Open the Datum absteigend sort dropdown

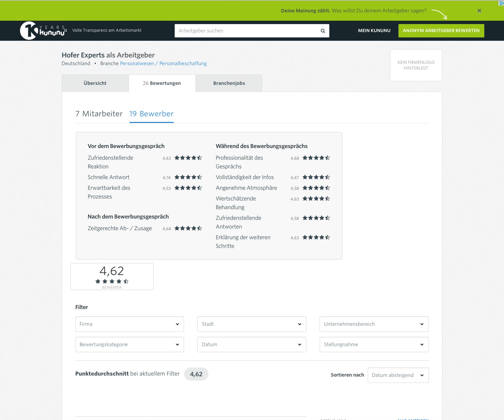tap(398, 375)
